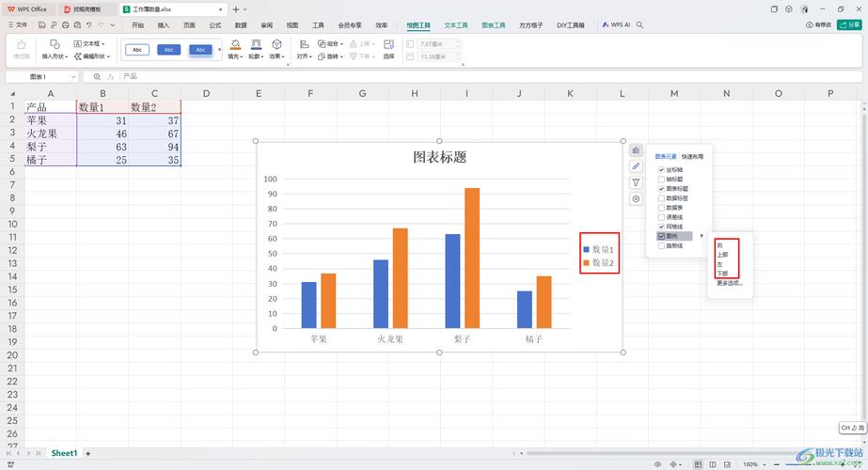Viewport: 868px width, 470px height.
Task: Click the user avatar icon in title bar
Action: [x=804, y=8]
